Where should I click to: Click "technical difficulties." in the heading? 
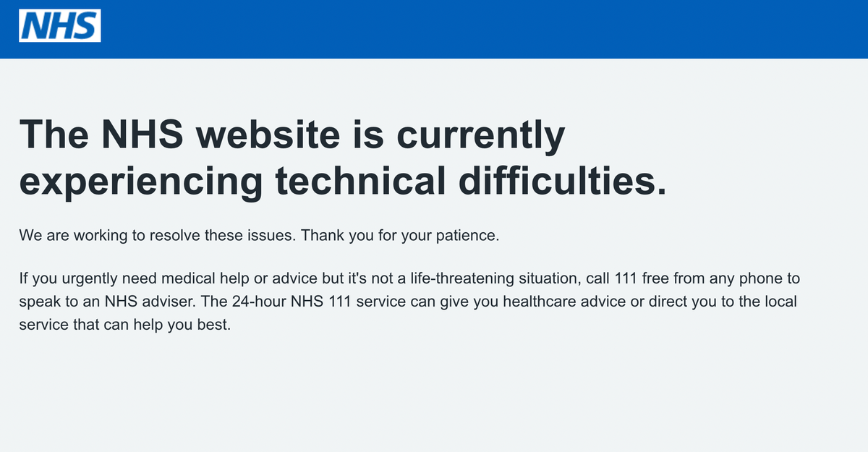click(x=471, y=179)
